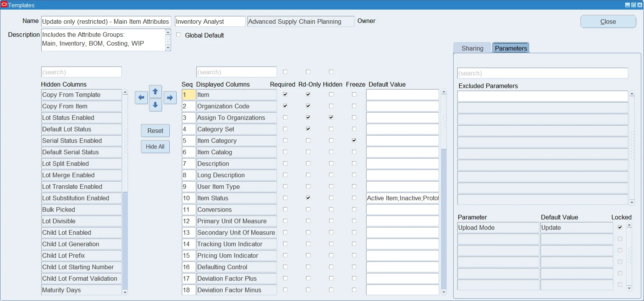Click Default Value field for Item Status
644x301 pixels.
point(402,198)
